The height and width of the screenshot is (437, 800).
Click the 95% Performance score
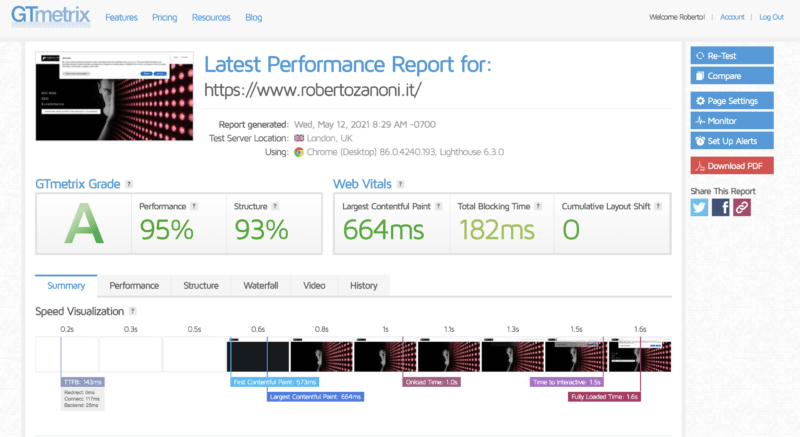click(167, 230)
